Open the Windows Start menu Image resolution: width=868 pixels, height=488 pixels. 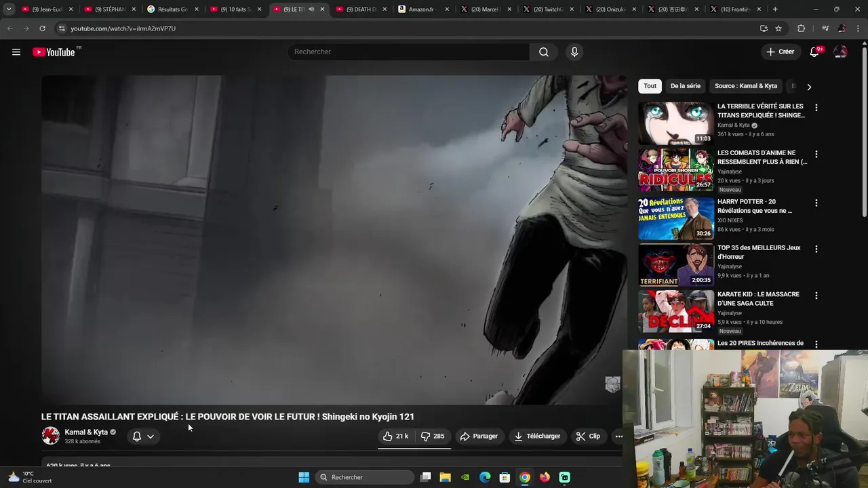click(x=304, y=477)
